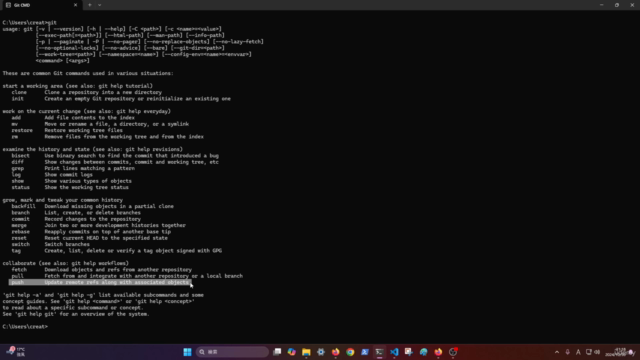Click the 'backfill' Download missing objects line

pyautogui.click(x=93, y=207)
